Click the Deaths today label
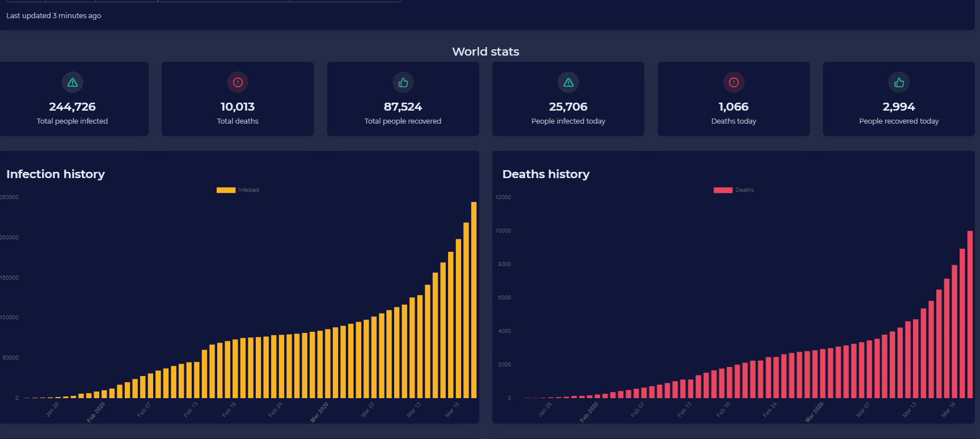Image resolution: width=980 pixels, height=439 pixels. click(734, 121)
